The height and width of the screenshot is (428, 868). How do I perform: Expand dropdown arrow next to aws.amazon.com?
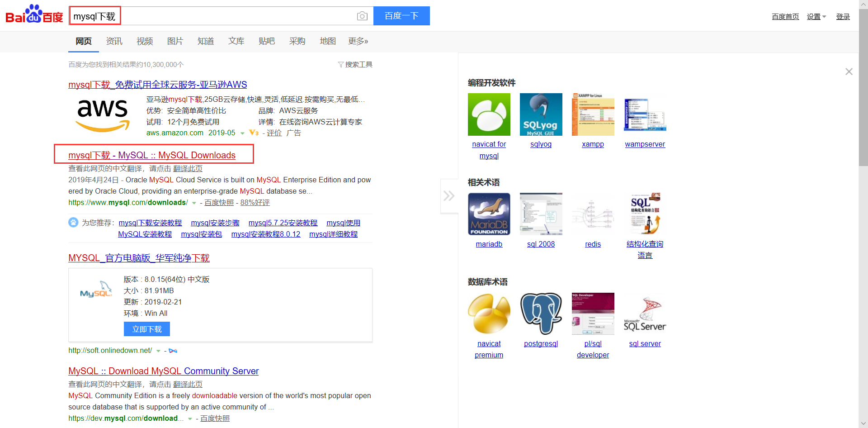[242, 133]
